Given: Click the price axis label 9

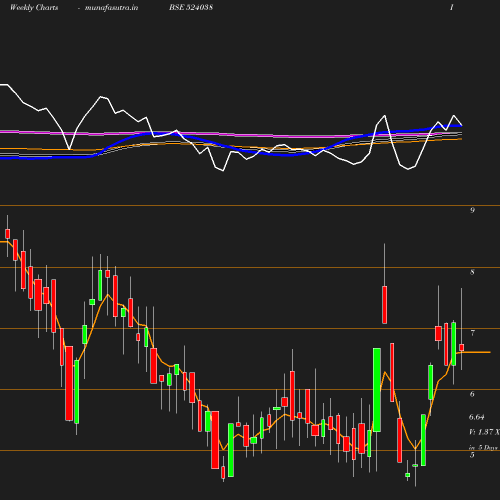Looking at the screenshot, I should (x=472, y=210).
